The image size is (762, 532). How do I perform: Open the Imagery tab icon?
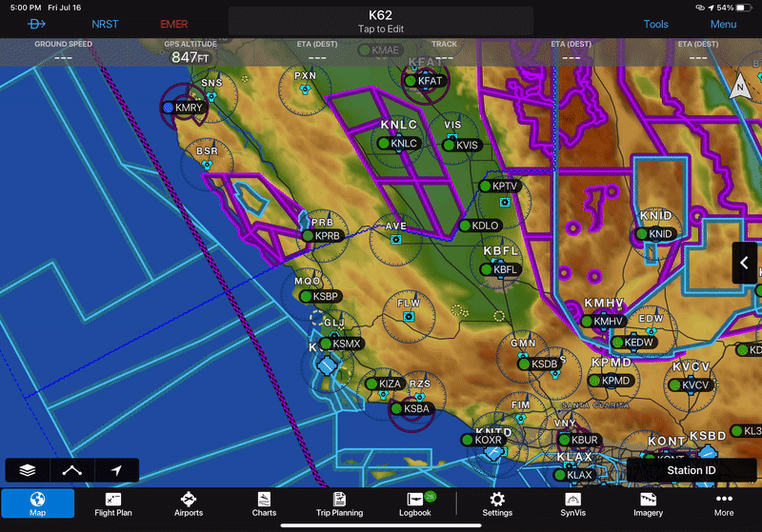(x=648, y=503)
